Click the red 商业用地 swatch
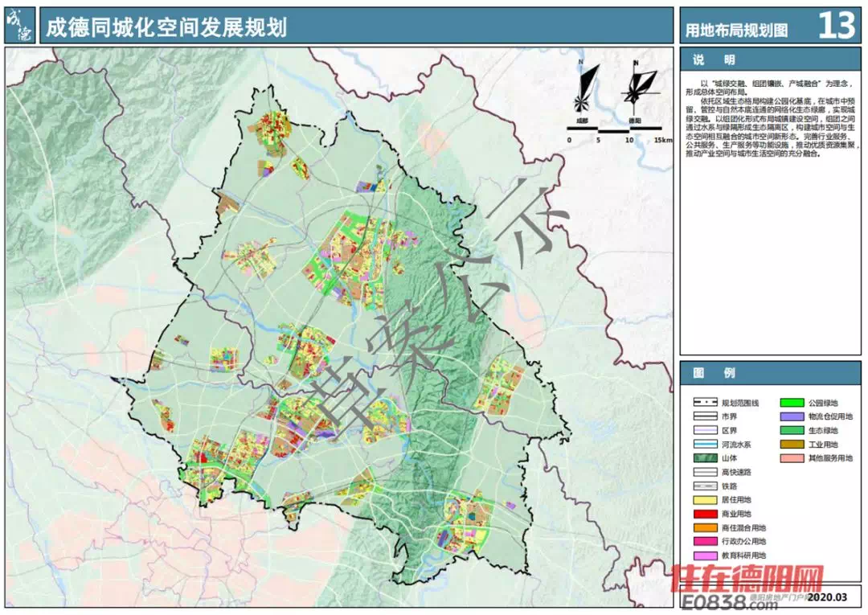The image size is (868, 615). click(x=706, y=514)
